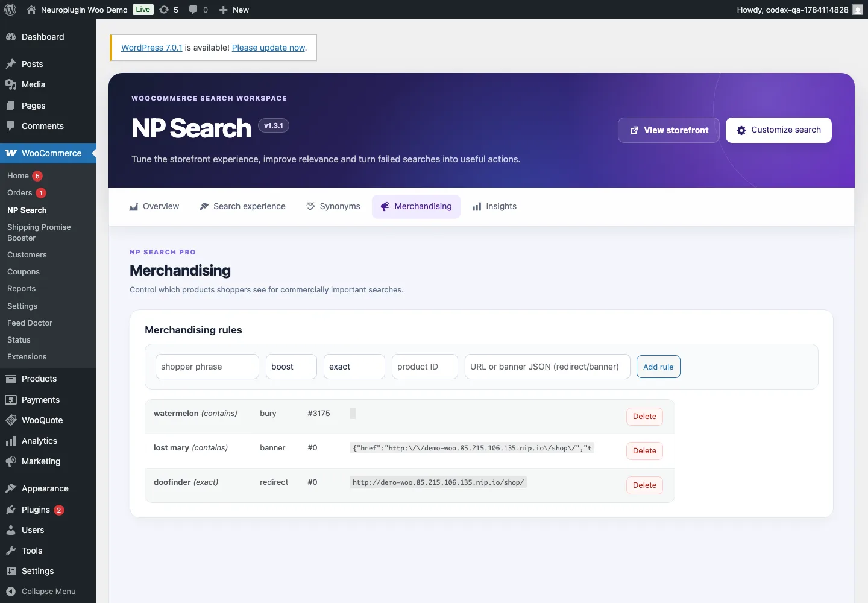Open WooCommerce Coupons submenu item
868x603 pixels.
pyautogui.click(x=24, y=272)
